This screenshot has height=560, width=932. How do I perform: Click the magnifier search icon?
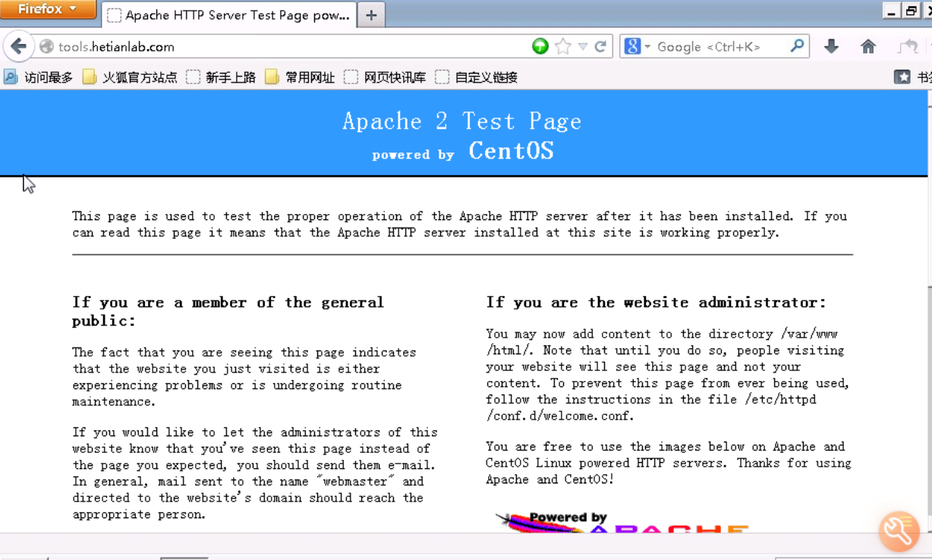point(797,46)
